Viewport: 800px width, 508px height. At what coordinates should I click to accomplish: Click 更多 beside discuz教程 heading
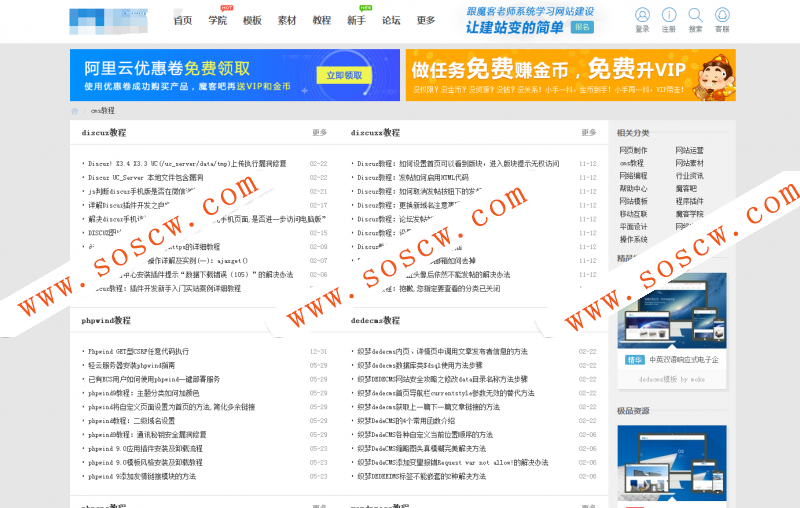pyautogui.click(x=319, y=133)
